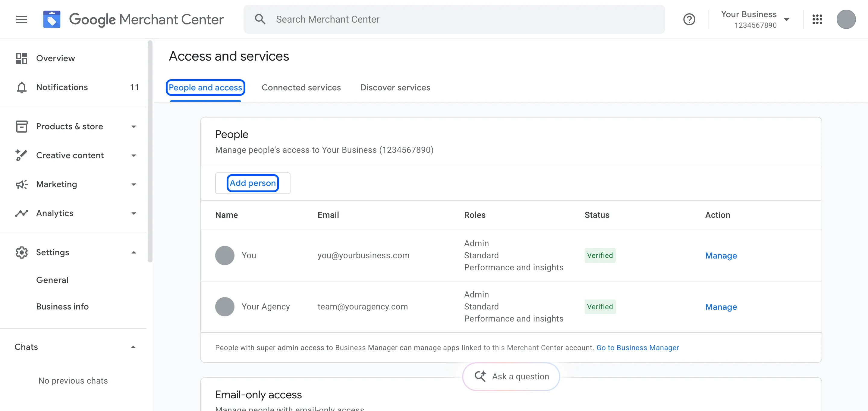Screen dimensions: 868x411
Task: Expand the Marketing section arrow
Action: click(x=134, y=185)
